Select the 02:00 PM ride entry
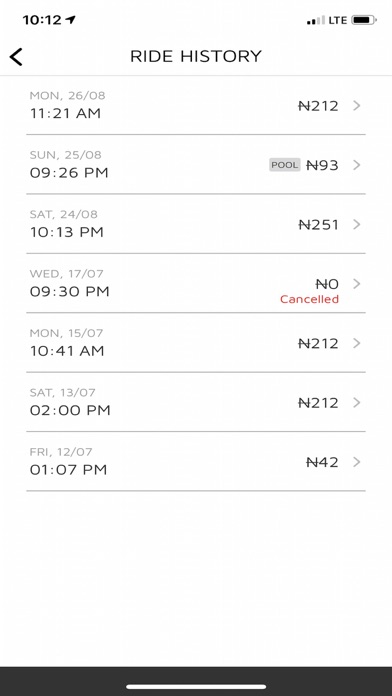This screenshot has width=392, height=696. (196, 403)
